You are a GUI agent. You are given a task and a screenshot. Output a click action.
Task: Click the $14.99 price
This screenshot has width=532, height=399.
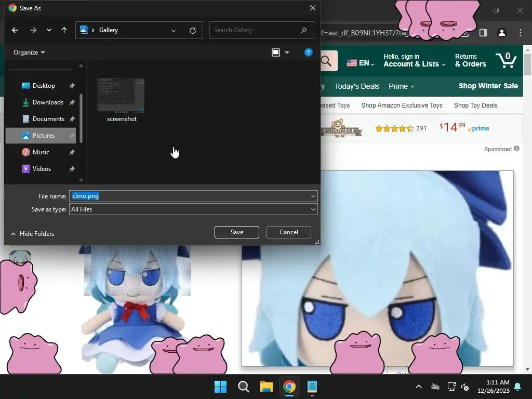pyautogui.click(x=453, y=127)
